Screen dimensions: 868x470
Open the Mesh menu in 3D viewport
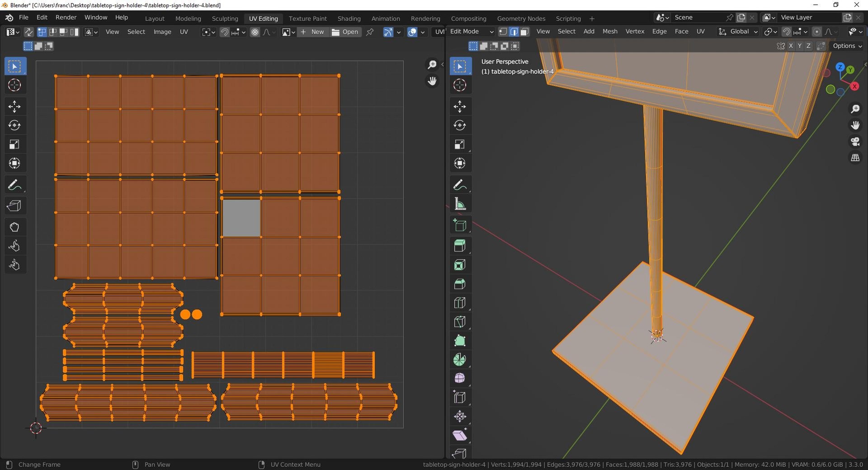coord(610,32)
